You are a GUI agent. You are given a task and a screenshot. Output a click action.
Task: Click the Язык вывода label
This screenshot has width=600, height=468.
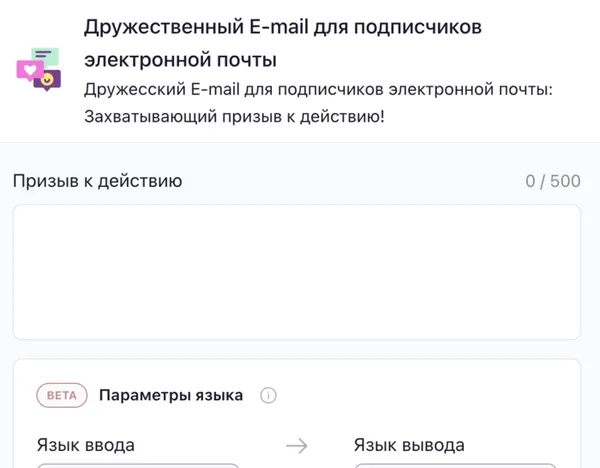[409, 445]
